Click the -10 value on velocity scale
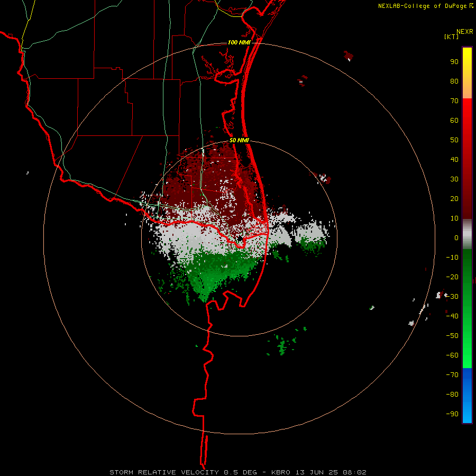The image size is (476, 476). pos(452,258)
